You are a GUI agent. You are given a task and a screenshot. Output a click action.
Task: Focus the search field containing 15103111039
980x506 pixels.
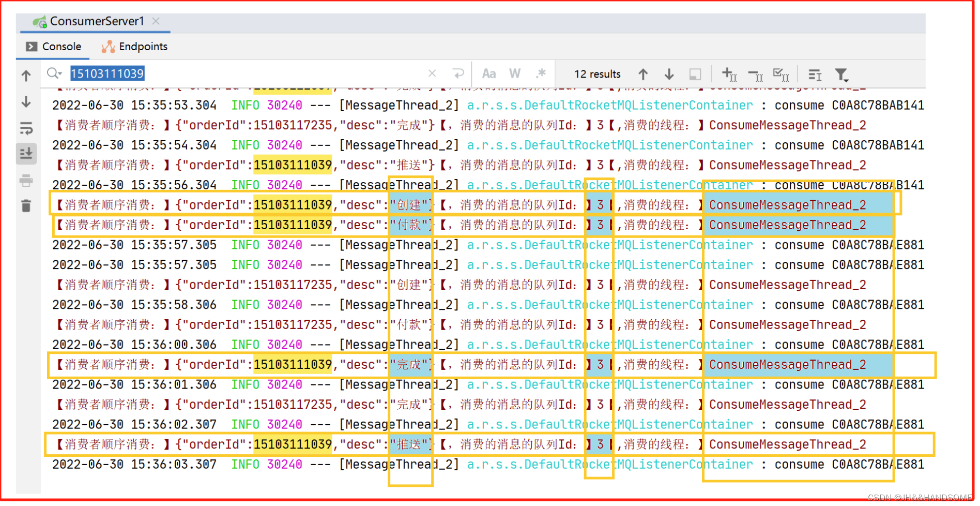coord(248,73)
